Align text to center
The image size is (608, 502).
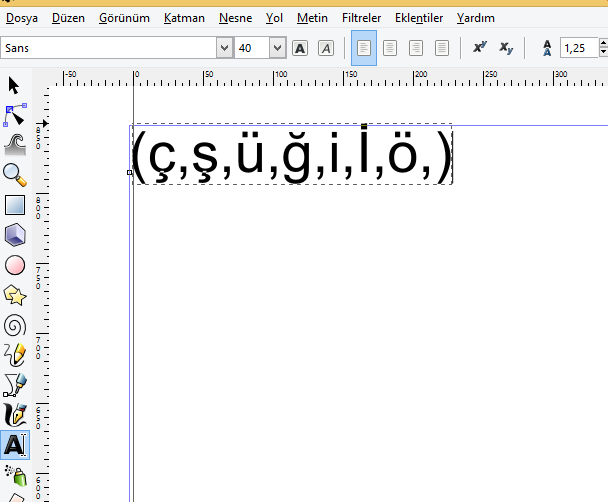tap(390, 48)
